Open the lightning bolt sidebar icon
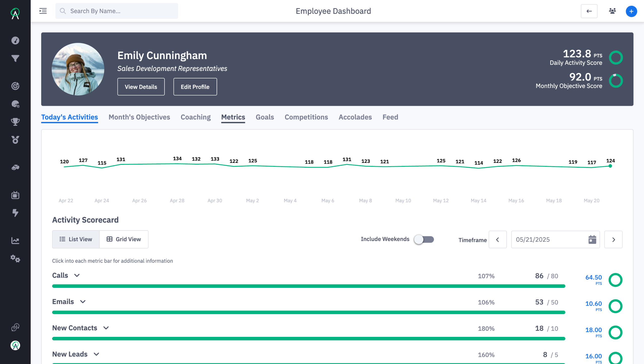This screenshot has width=644, height=364. click(x=15, y=213)
